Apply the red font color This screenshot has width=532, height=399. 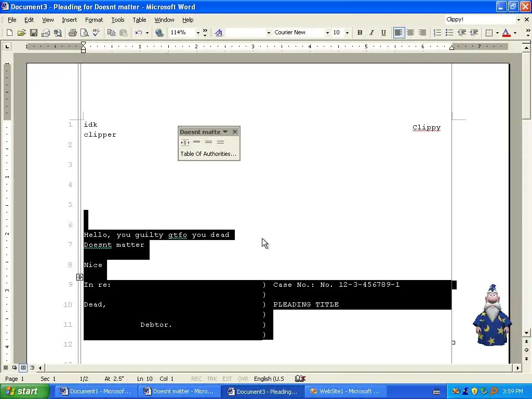pyautogui.click(x=506, y=33)
